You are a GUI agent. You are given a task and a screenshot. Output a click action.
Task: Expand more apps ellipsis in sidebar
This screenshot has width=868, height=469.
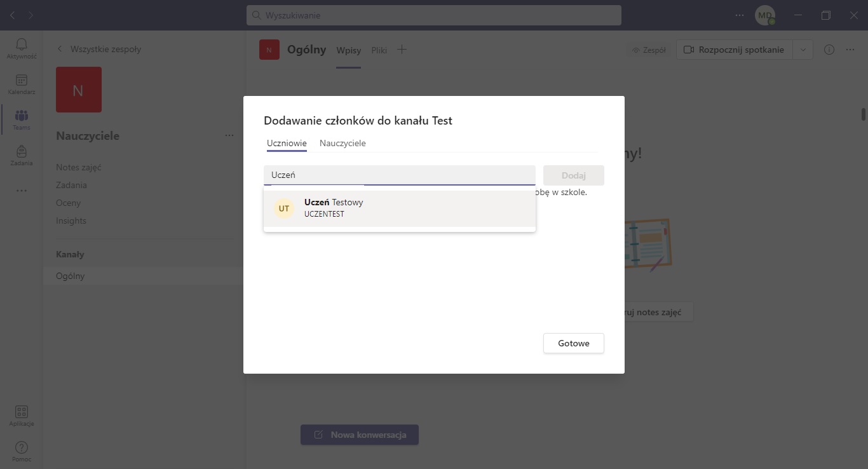[x=21, y=190]
